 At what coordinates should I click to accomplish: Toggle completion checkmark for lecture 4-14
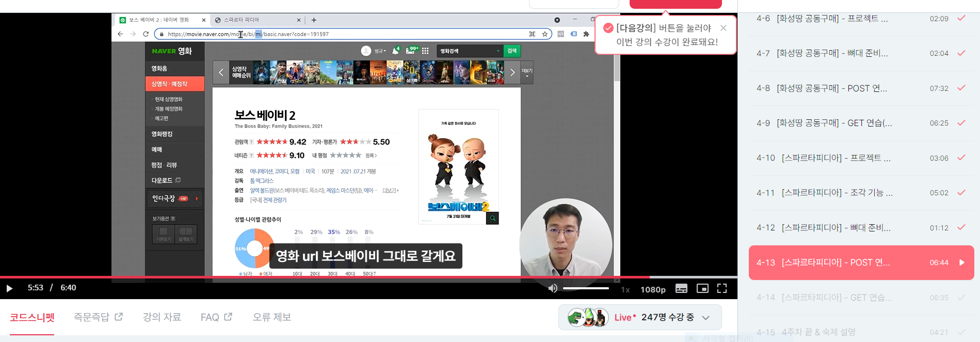click(x=961, y=297)
